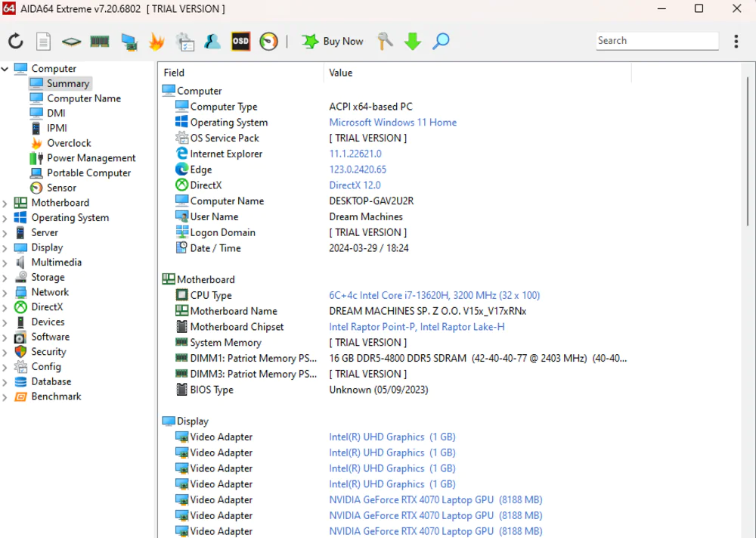Open the Intel Core i7-13620H CPU link
This screenshot has height=538, width=756.
[434, 295]
